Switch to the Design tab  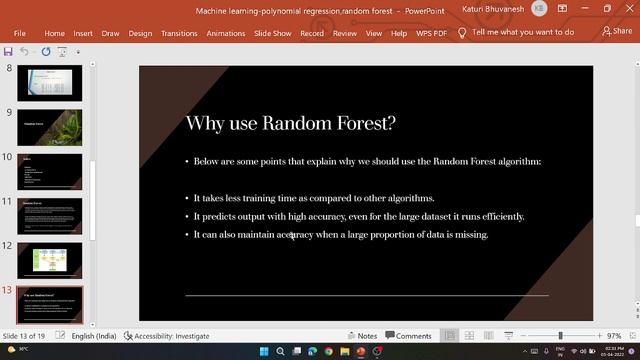[x=140, y=33]
